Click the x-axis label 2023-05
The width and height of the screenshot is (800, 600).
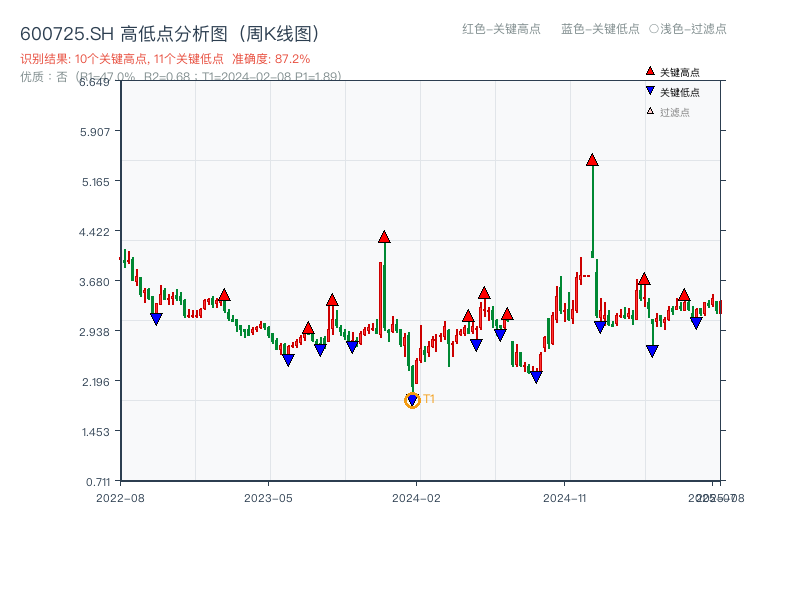pos(268,498)
